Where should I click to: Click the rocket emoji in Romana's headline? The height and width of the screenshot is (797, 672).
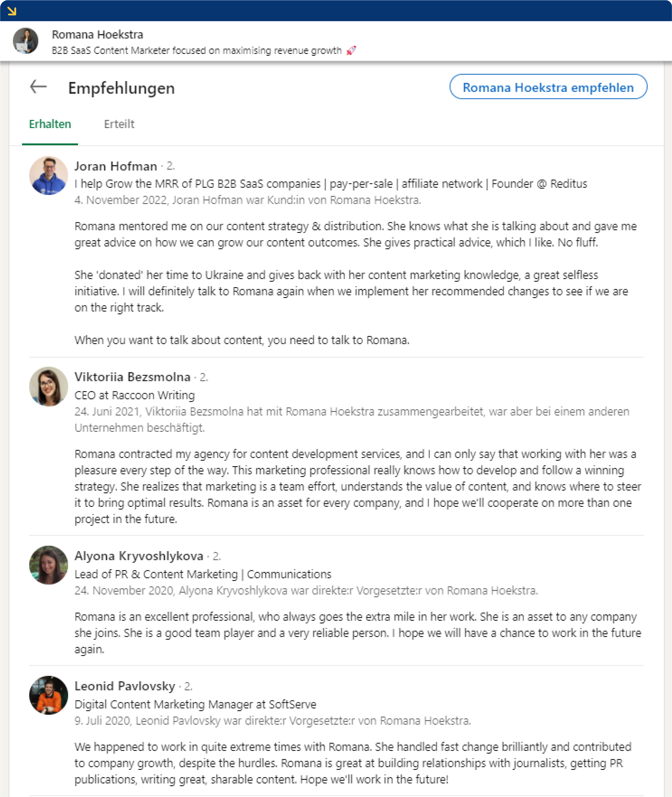point(351,50)
